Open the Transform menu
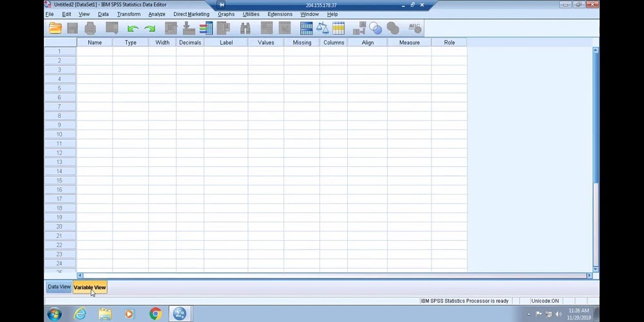 (129, 14)
